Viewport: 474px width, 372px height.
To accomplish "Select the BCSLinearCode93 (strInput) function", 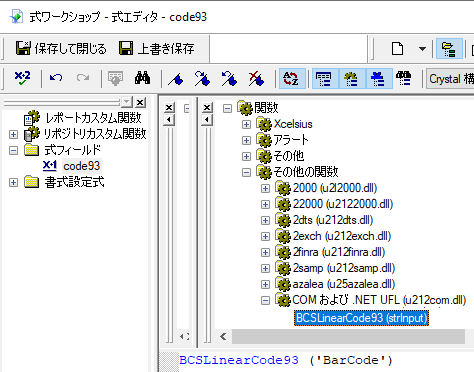I will click(x=361, y=318).
